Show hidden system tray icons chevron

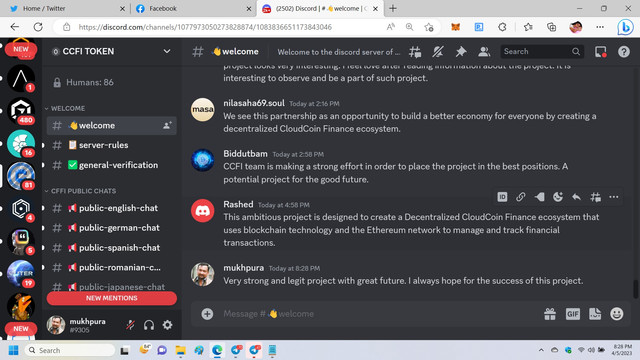pyautogui.click(x=541, y=350)
